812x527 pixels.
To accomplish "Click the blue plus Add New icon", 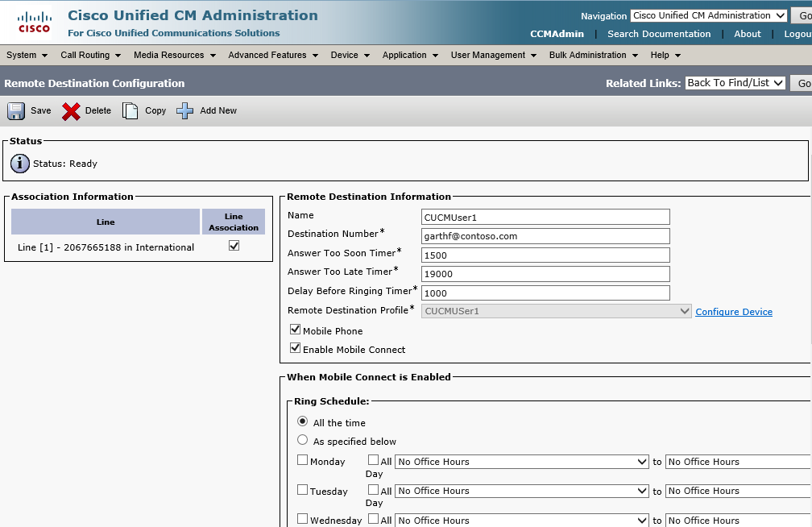I will click(185, 111).
